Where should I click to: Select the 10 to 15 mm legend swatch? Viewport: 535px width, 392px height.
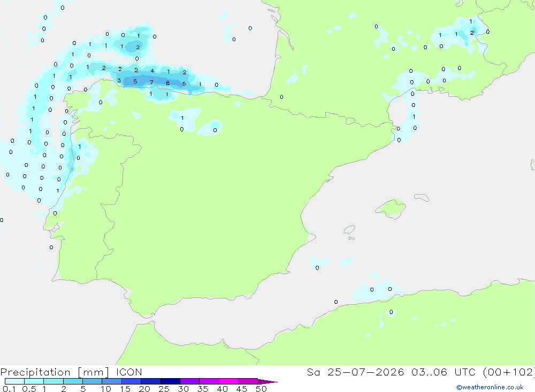point(112,381)
